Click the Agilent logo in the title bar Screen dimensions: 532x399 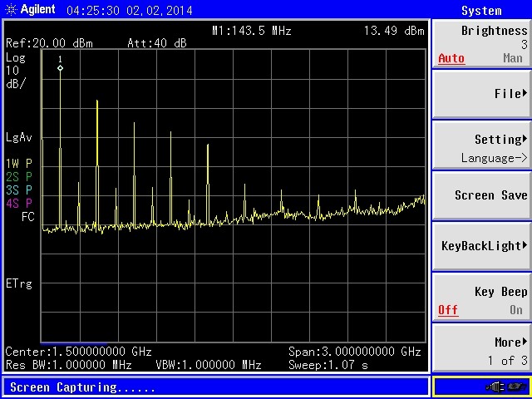[30, 10]
